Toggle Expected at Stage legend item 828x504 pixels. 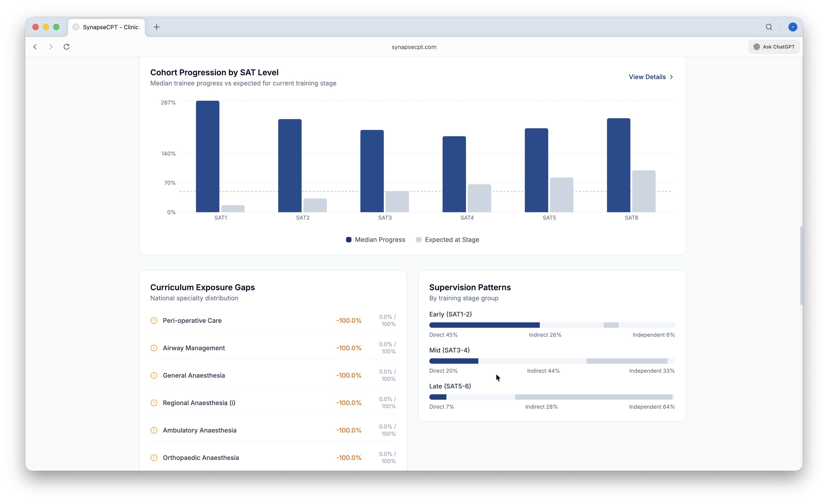(448, 240)
